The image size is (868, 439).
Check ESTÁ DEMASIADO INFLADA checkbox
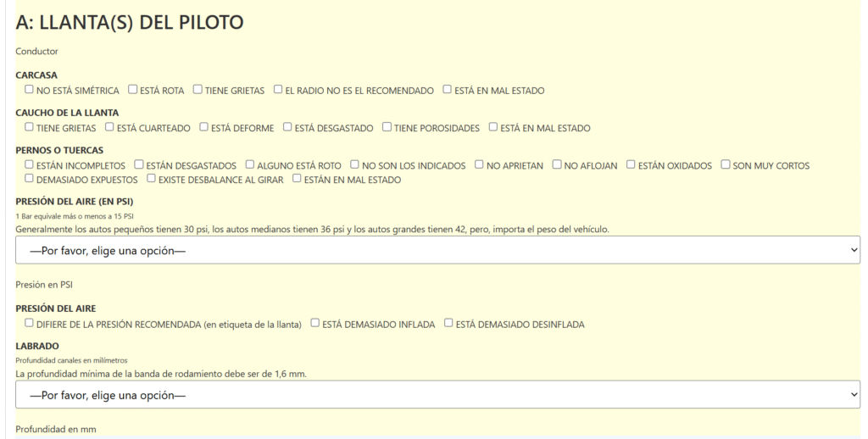coord(315,323)
